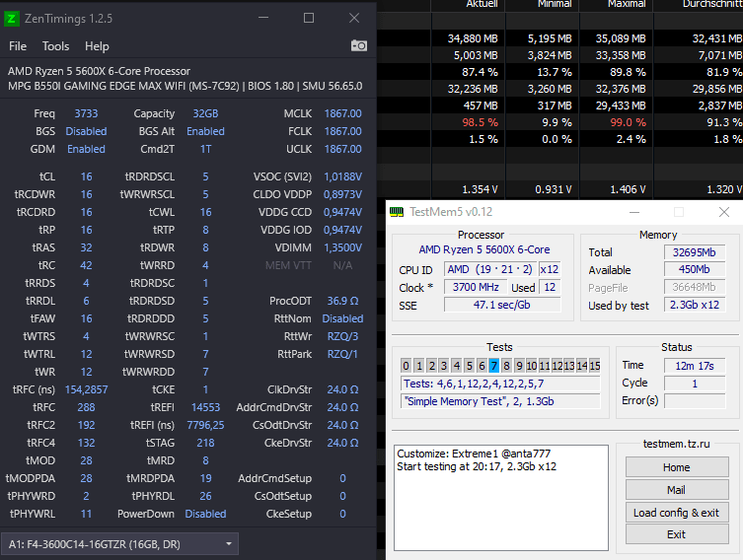This screenshot has height=560, width=743.
Task: Click the RttPark value RZQ/1
Action: 342,354
